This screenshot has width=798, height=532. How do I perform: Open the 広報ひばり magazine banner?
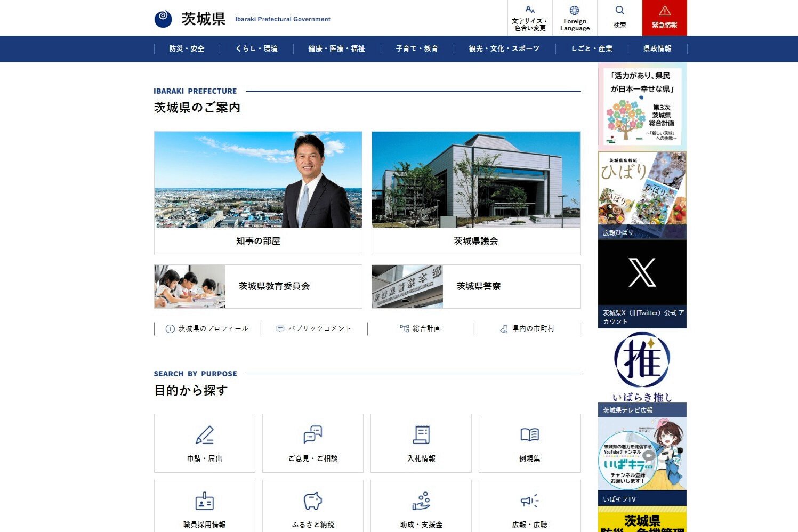point(642,195)
